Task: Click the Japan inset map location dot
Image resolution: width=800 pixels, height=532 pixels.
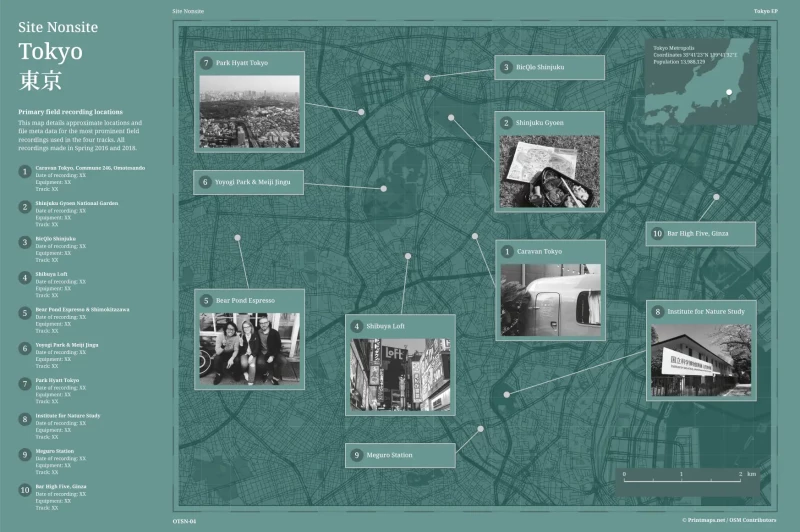Action: (x=729, y=92)
